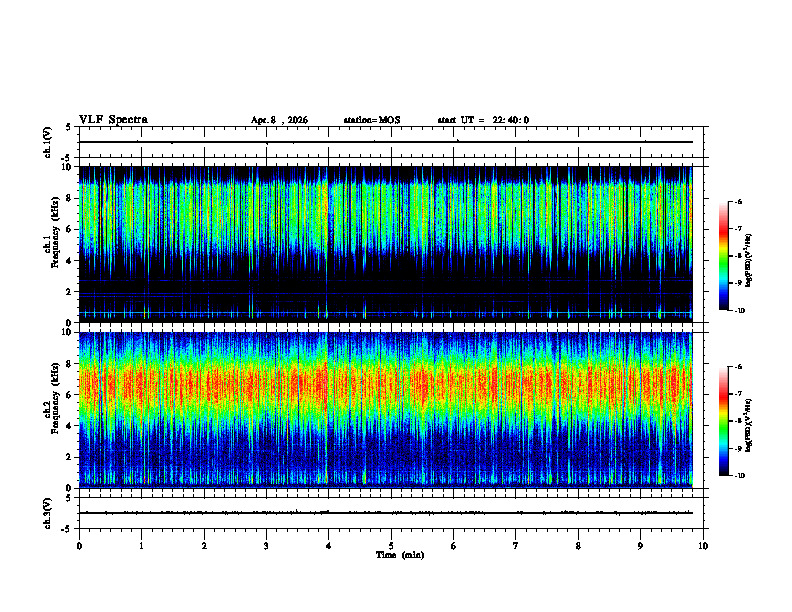
Task: Click time axis tick label "0"
Action: point(79,546)
